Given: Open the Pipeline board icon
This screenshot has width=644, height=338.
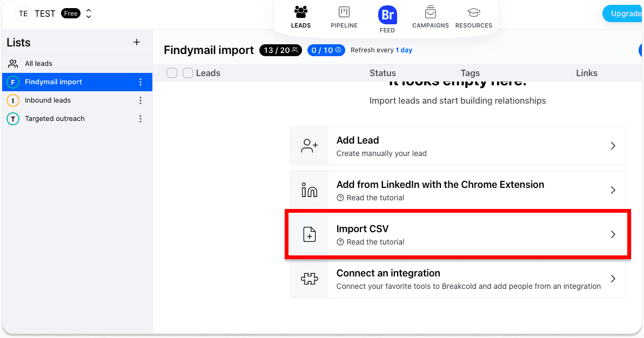Looking at the screenshot, I should [344, 12].
